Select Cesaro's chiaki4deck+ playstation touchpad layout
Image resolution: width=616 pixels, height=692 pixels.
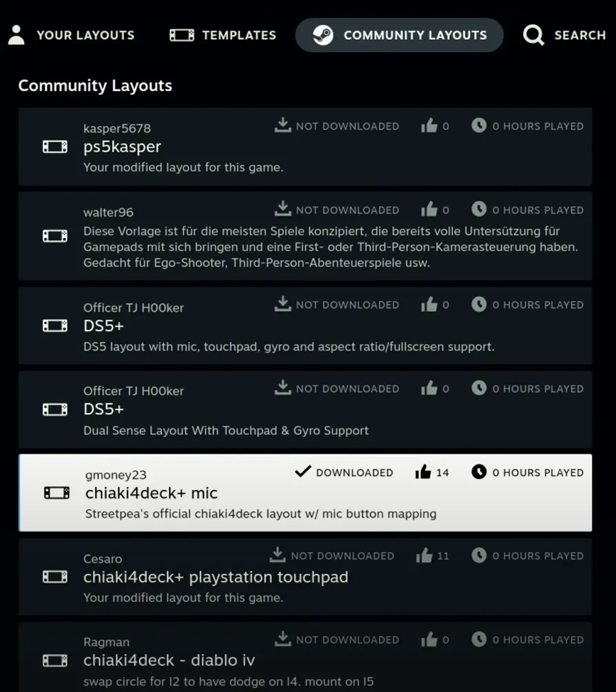pos(305,577)
